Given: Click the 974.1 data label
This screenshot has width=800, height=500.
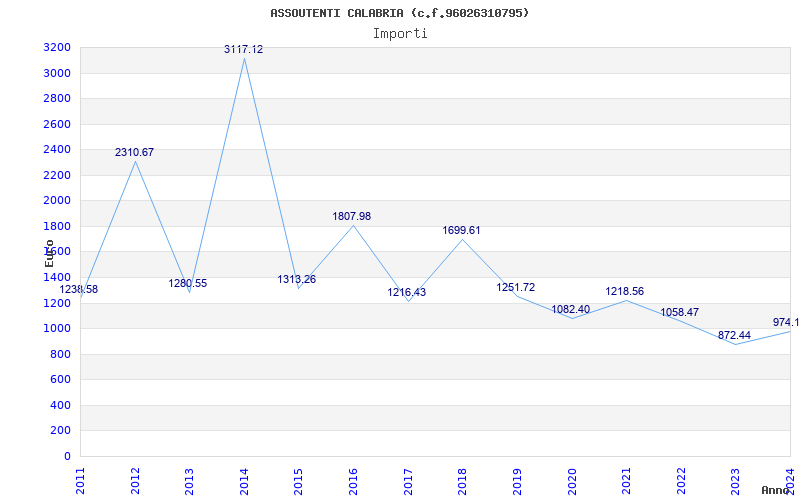Looking at the screenshot, I should tap(786, 322).
